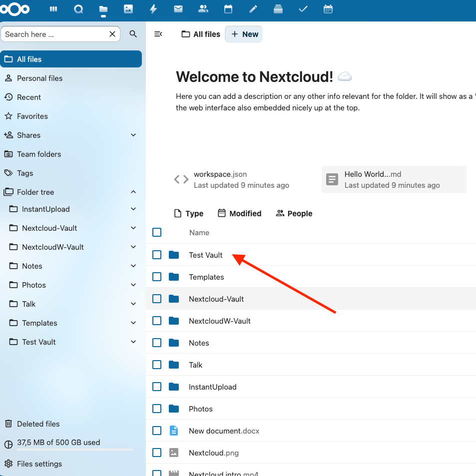Check the Nextcloud-Vault row checkbox

pos(157,299)
